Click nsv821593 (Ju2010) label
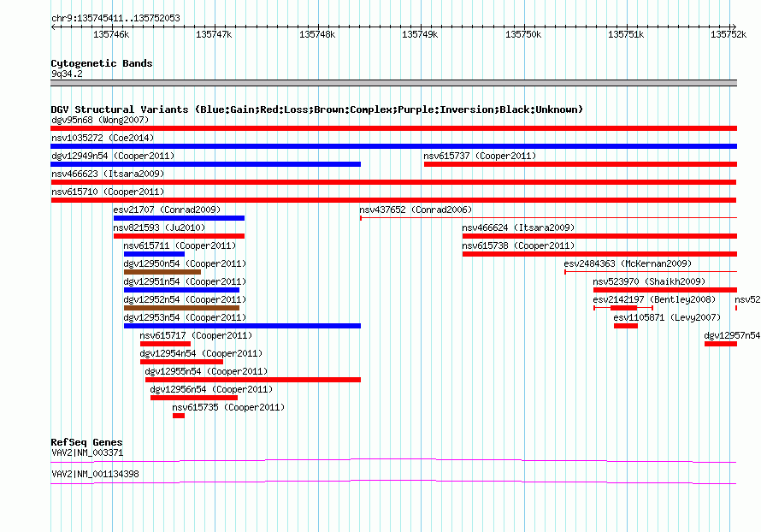The image size is (761, 532). (159, 228)
